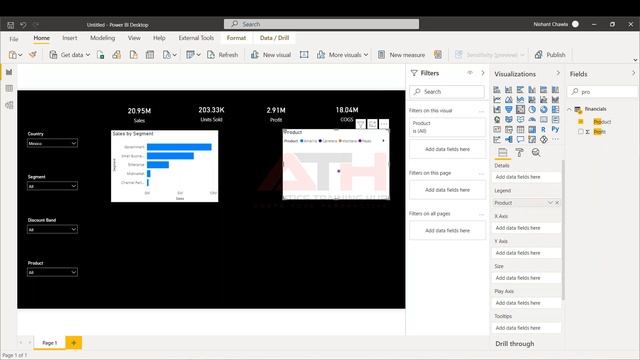Collapse the Filters pane

point(483,73)
